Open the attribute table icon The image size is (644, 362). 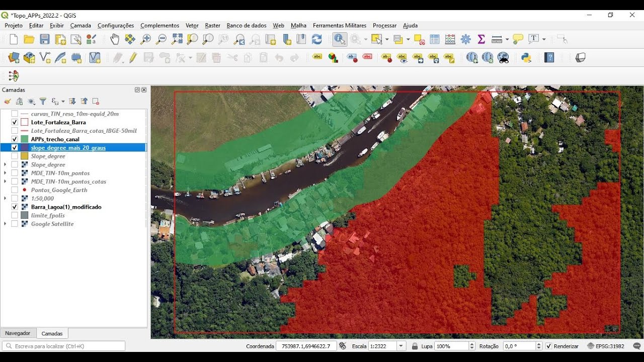(x=435, y=39)
